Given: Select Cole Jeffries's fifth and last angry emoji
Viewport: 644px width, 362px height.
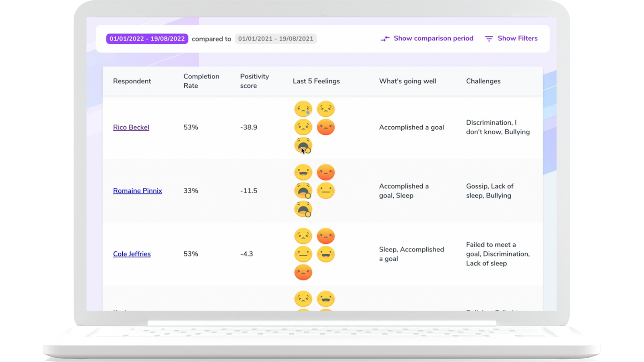Looking at the screenshot, I should (303, 272).
